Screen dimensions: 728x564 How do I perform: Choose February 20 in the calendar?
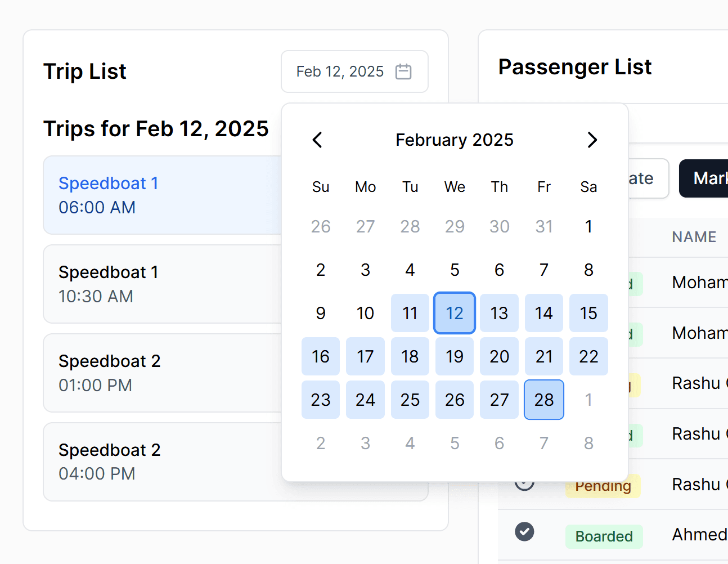(499, 356)
